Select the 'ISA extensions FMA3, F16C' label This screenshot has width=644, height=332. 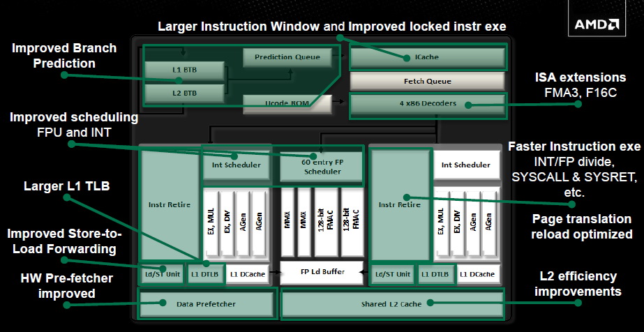[x=581, y=85]
